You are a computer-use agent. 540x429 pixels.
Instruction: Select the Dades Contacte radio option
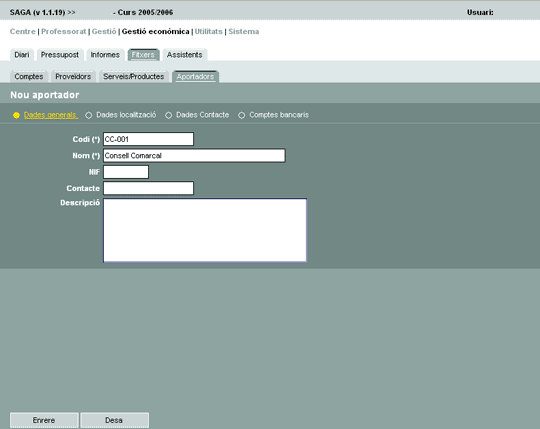point(168,115)
